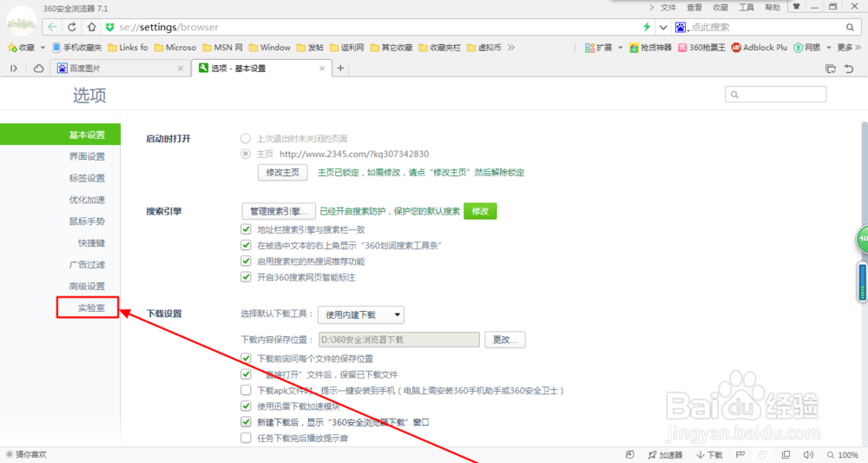
Task: Open the 虚拟币 bookmark folder
Action: pos(483,48)
